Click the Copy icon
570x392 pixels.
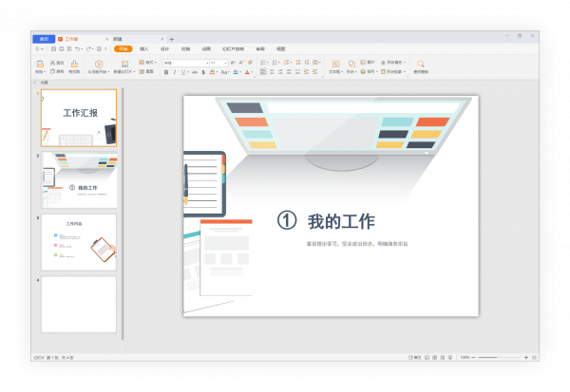[x=52, y=71]
